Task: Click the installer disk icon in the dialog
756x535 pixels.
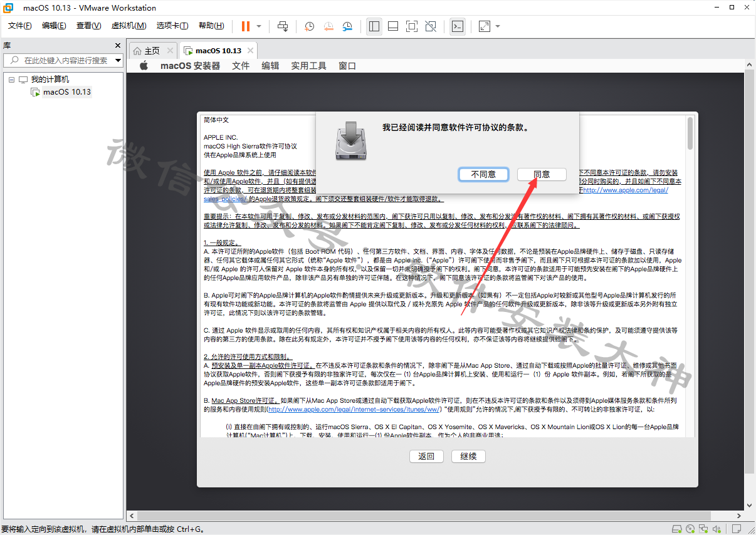Action: coord(351,140)
